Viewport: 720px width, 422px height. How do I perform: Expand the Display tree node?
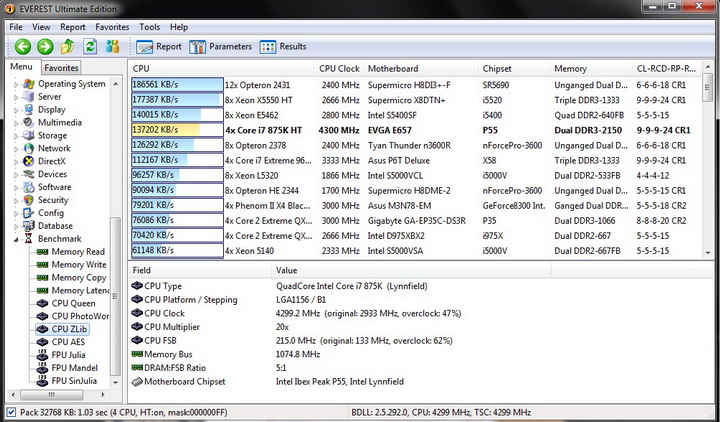16,110
